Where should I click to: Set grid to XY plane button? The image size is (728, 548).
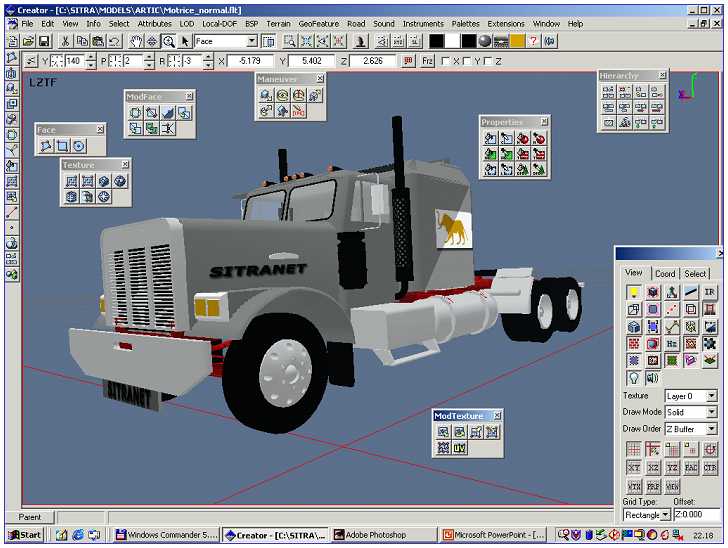(x=634, y=468)
